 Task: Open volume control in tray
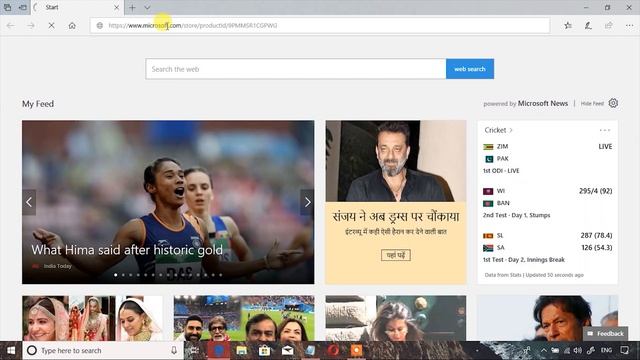(x=577, y=350)
